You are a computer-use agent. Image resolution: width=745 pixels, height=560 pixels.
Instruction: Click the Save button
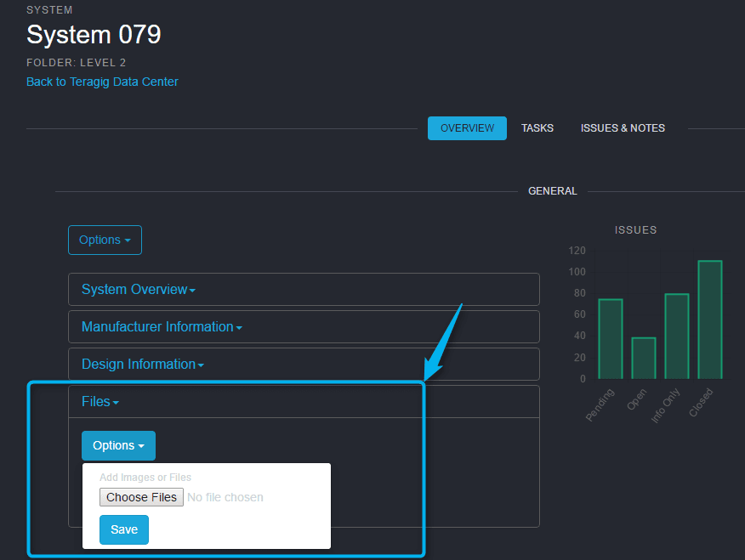click(x=124, y=529)
